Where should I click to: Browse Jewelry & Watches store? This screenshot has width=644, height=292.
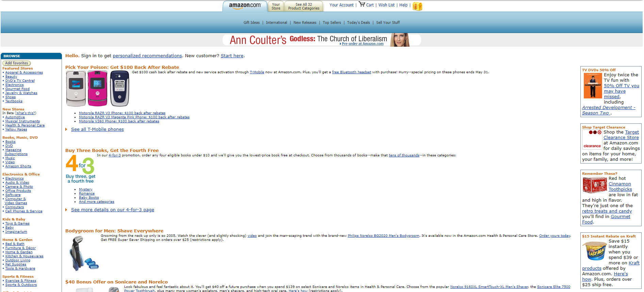pyautogui.click(x=21, y=93)
